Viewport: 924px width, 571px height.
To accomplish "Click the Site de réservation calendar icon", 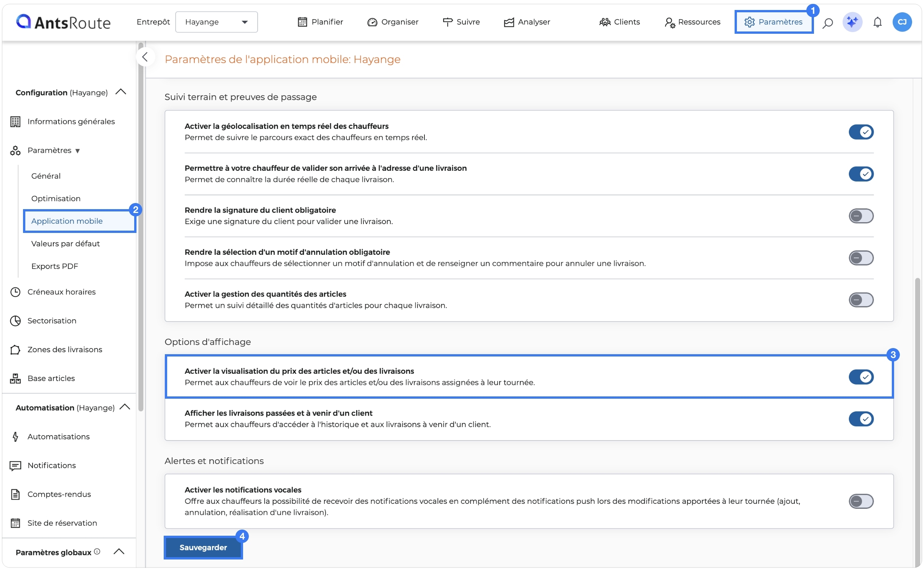I will [15, 523].
